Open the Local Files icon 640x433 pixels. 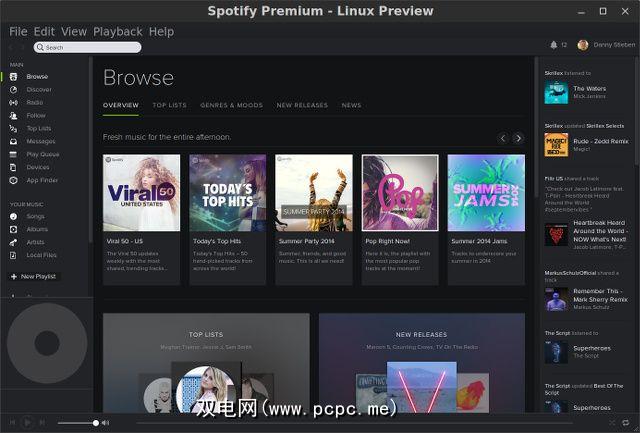[13, 255]
